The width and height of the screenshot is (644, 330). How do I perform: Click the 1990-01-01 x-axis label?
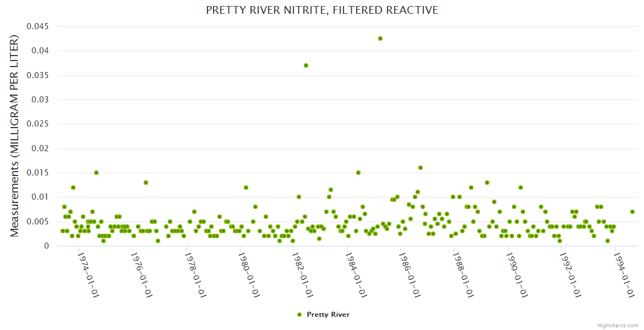click(516, 275)
